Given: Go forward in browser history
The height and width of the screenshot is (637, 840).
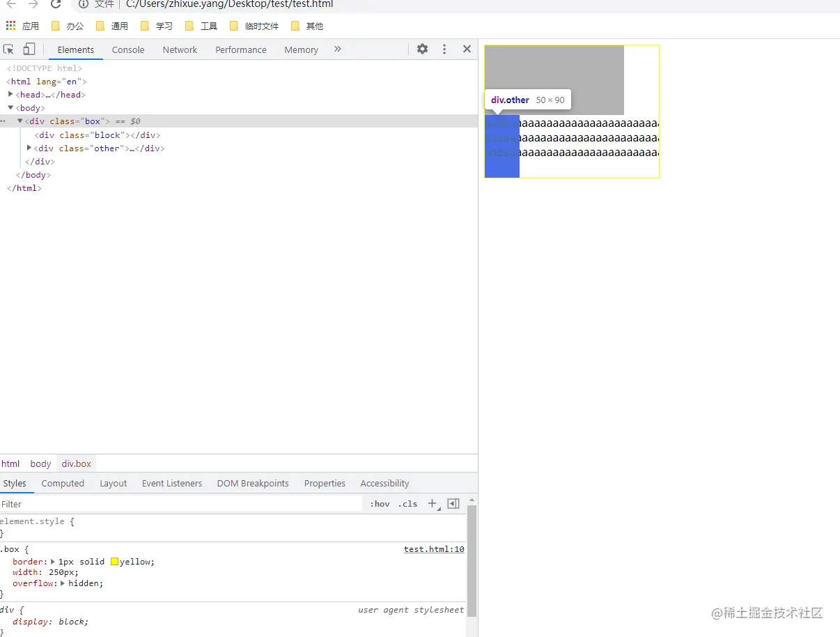Looking at the screenshot, I should click(x=33, y=4).
